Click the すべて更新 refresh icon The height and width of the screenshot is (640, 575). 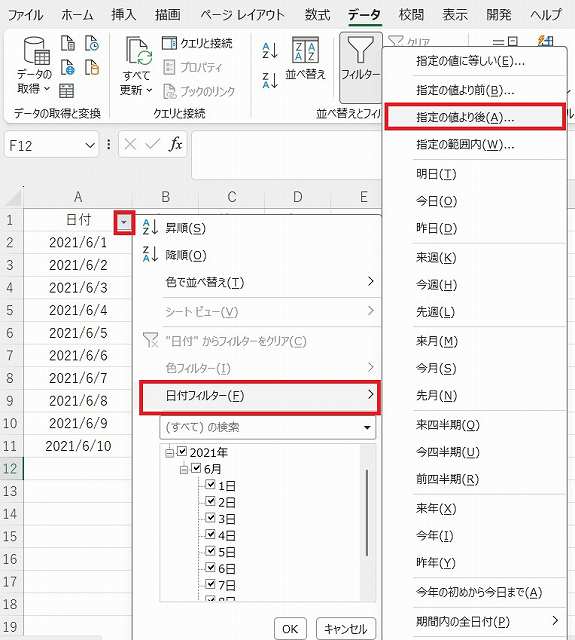tap(138, 51)
